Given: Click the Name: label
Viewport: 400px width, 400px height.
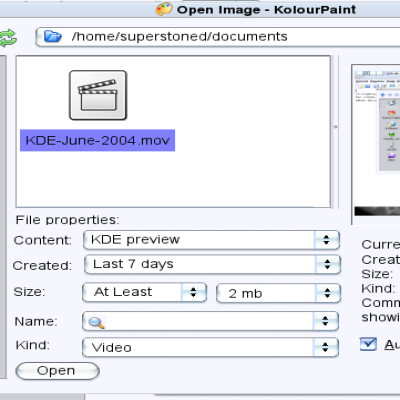Looking at the screenshot, I should [x=36, y=321].
